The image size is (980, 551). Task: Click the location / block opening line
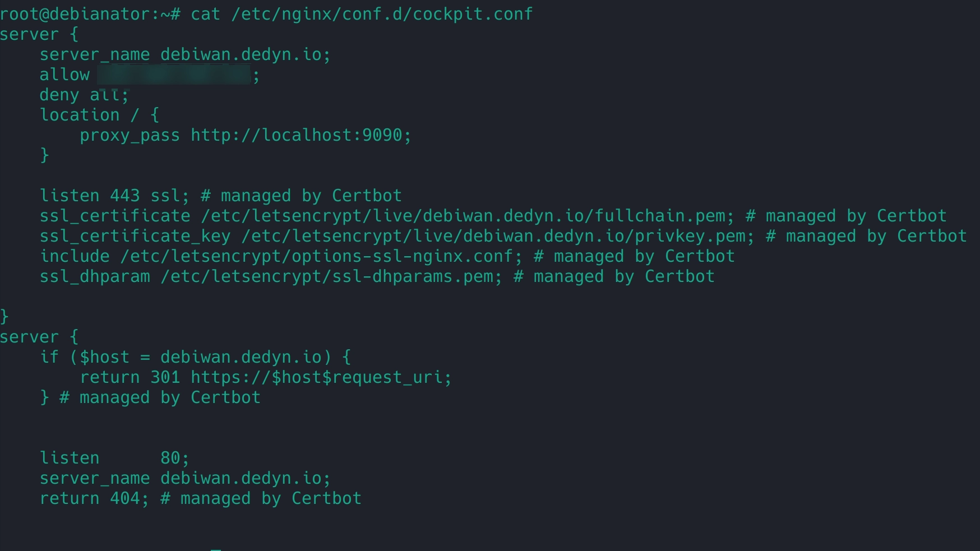click(99, 115)
